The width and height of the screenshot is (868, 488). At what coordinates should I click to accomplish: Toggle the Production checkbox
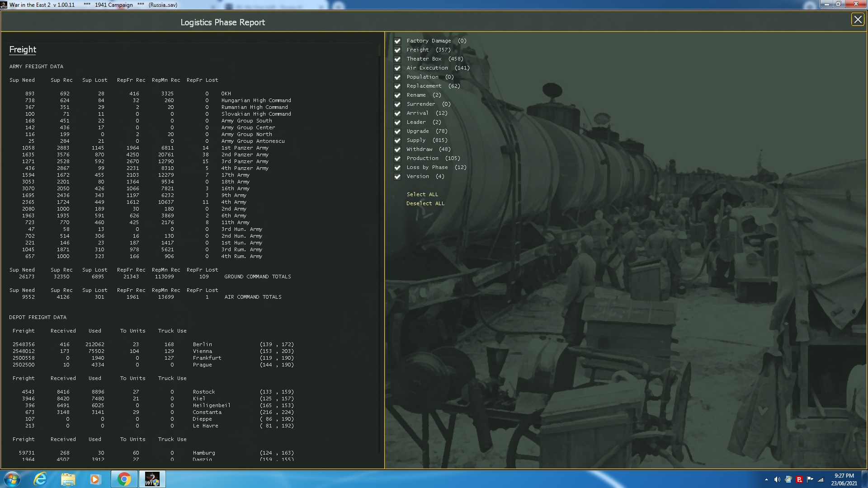[x=397, y=159]
